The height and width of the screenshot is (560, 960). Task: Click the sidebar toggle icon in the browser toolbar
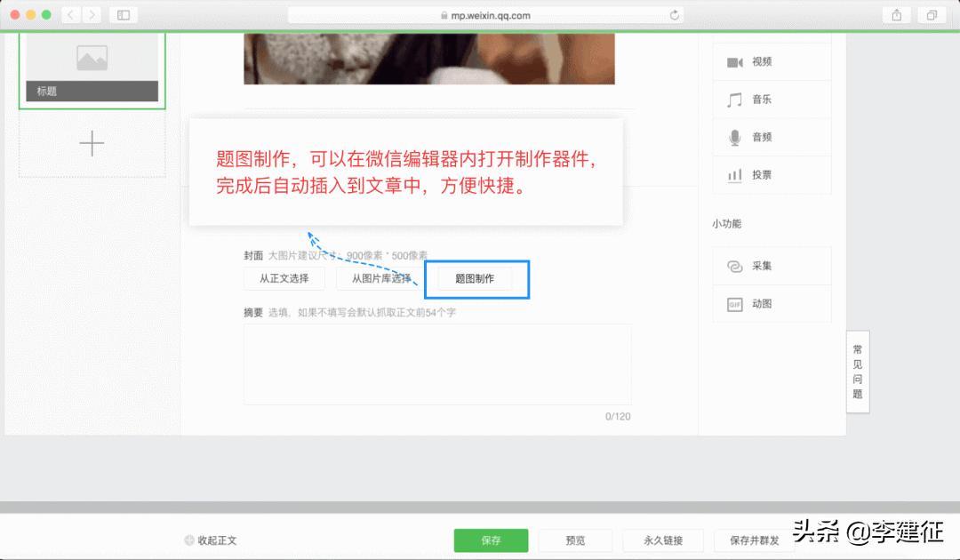(122, 14)
